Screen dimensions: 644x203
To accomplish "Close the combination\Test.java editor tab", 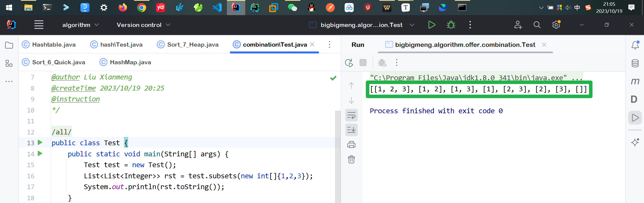I will [312, 45].
